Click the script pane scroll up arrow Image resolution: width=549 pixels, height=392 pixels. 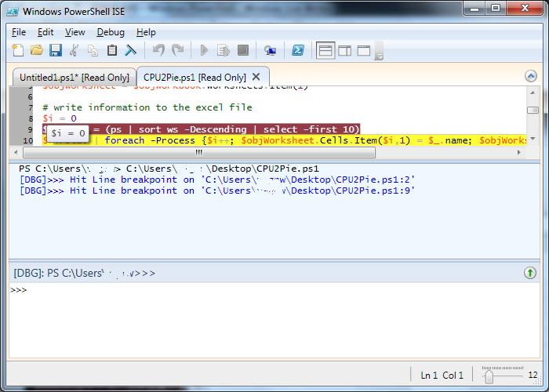(533, 93)
